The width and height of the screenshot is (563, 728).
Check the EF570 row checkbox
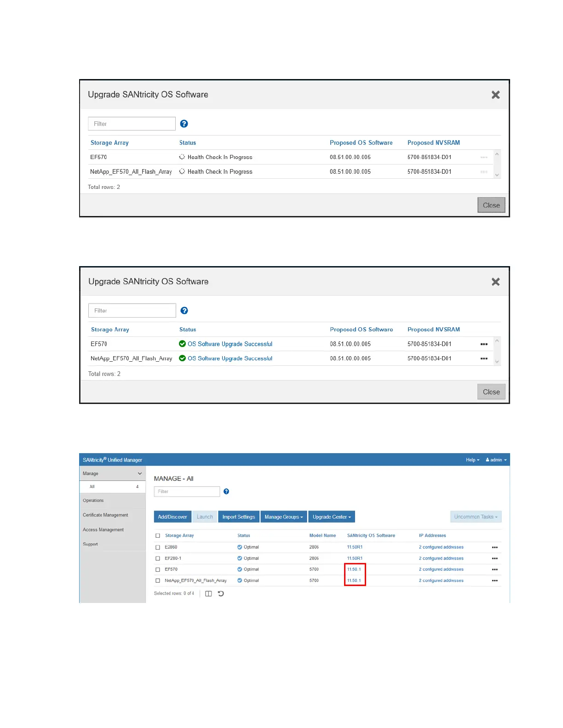(158, 569)
